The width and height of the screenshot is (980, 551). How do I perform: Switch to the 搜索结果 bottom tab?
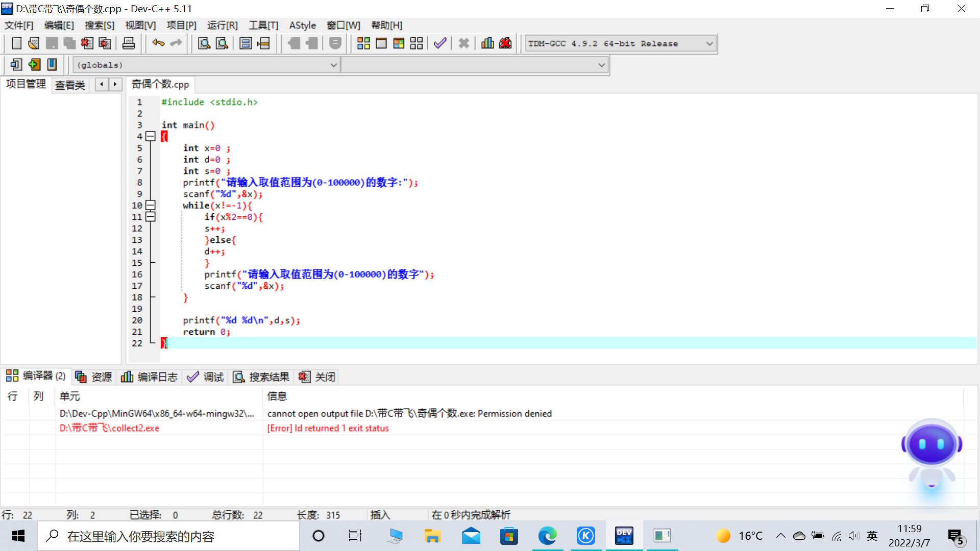261,377
